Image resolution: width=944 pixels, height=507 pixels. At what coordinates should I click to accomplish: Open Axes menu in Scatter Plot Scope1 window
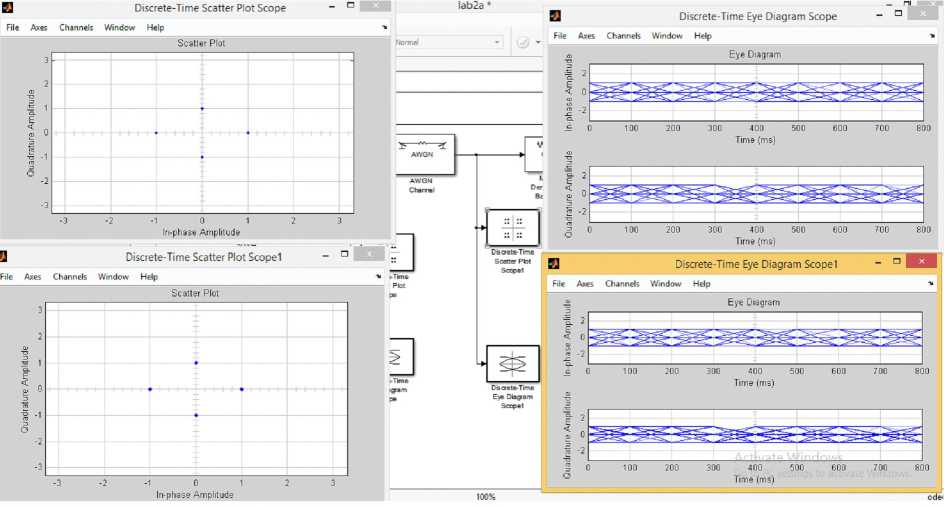pos(33,277)
